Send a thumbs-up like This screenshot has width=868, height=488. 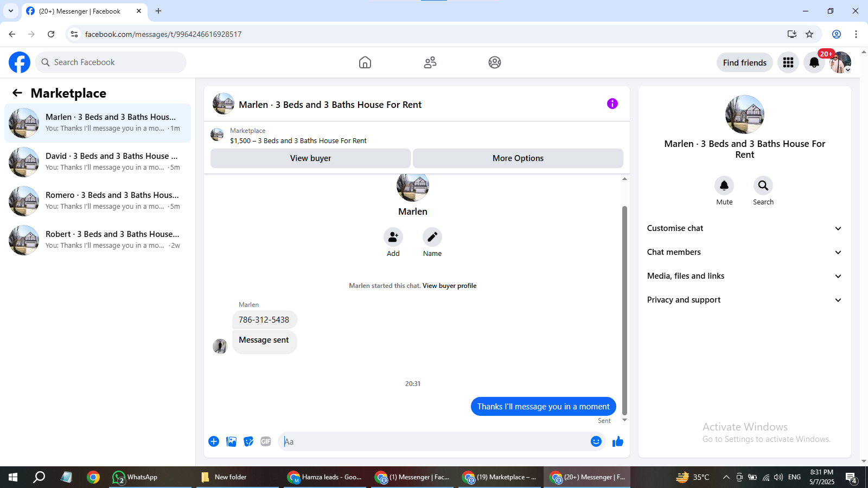618,441
